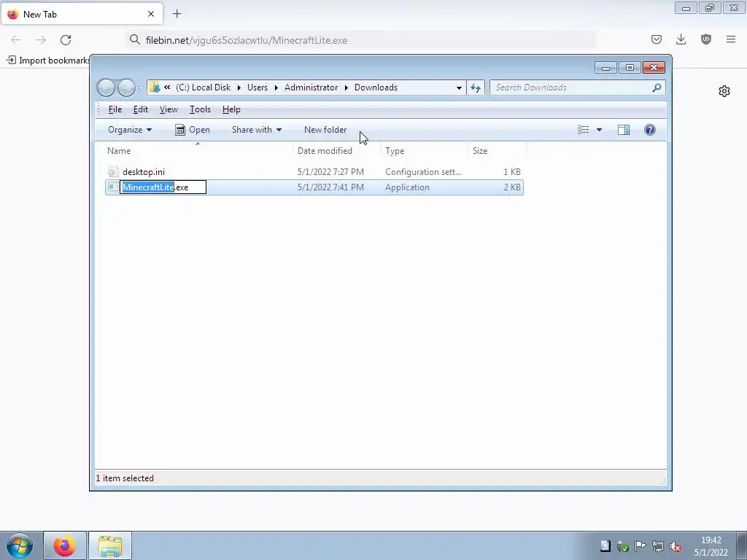Click the Change your view icon
This screenshot has height=560, width=747.
click(x=583, y=130)
